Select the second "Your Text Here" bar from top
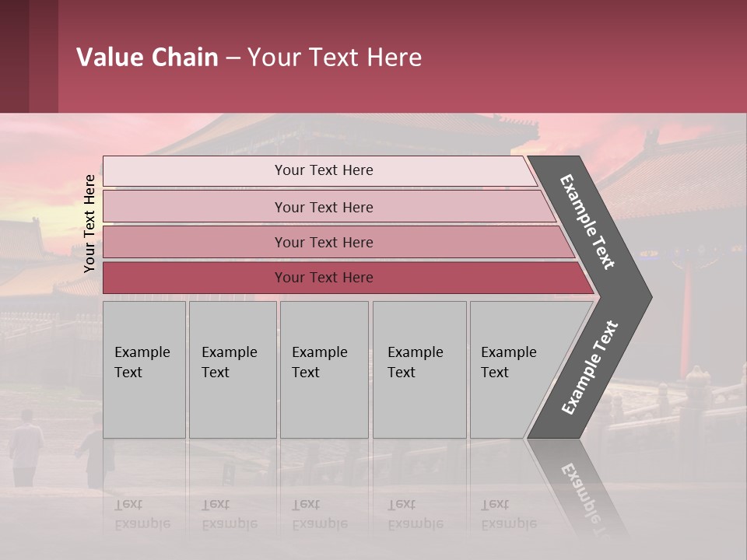The height and width of the screenshot is (560, 747). coord(323,207)
